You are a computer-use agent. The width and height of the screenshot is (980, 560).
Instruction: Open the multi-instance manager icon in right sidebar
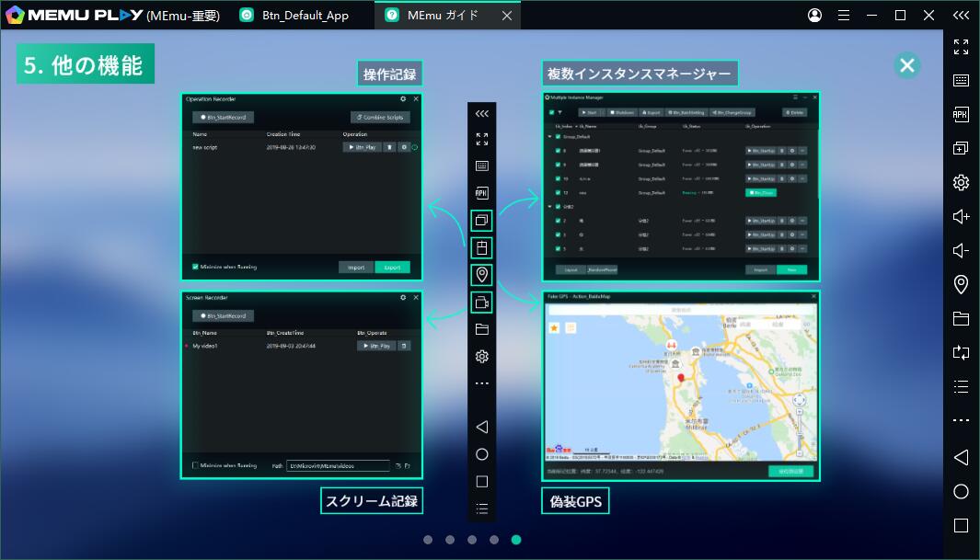[x=961, y=148]
